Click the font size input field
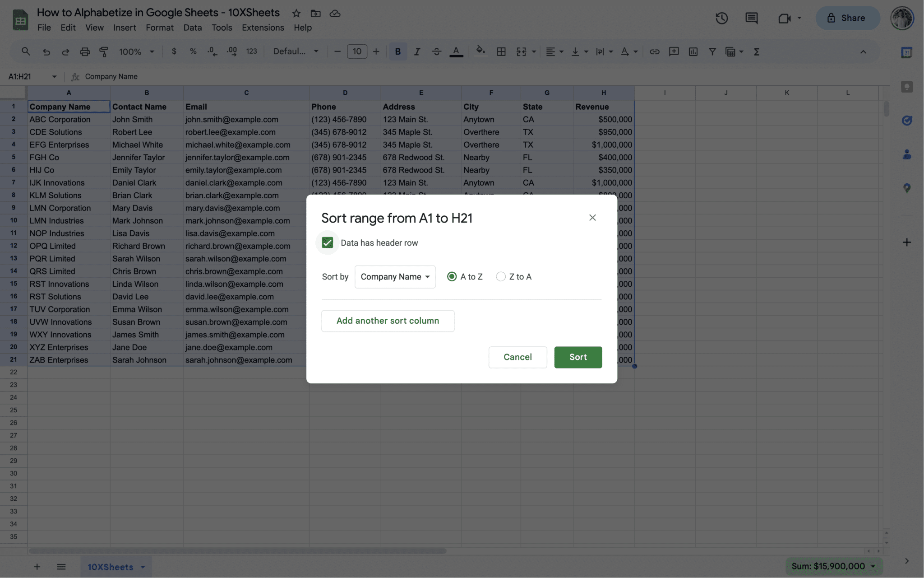The image size is (924, 578). 357,51
